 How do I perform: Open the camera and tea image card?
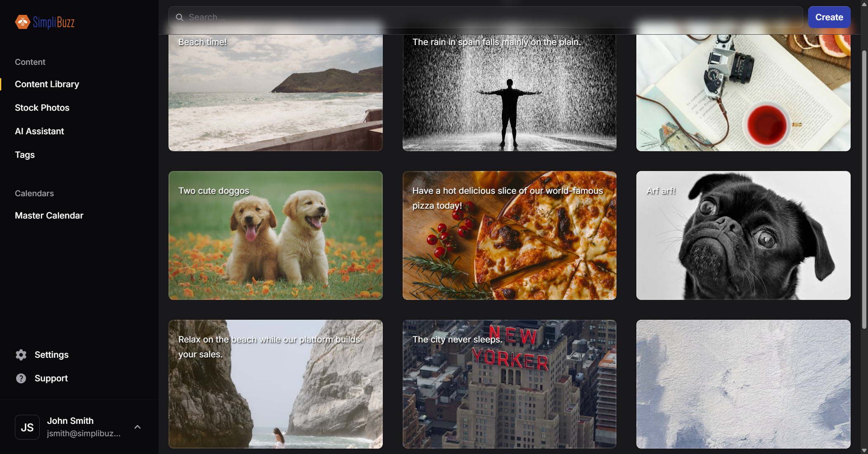click(x=743, y=93)
